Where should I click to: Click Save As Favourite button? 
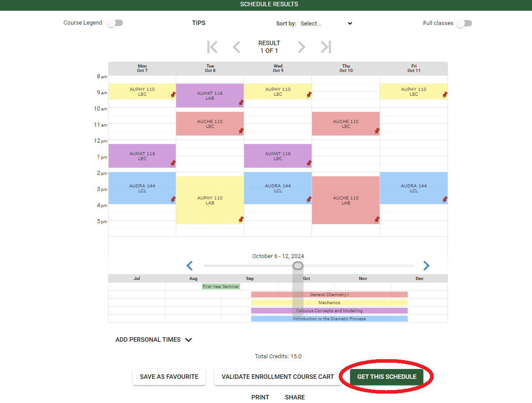tap(169, 377)
